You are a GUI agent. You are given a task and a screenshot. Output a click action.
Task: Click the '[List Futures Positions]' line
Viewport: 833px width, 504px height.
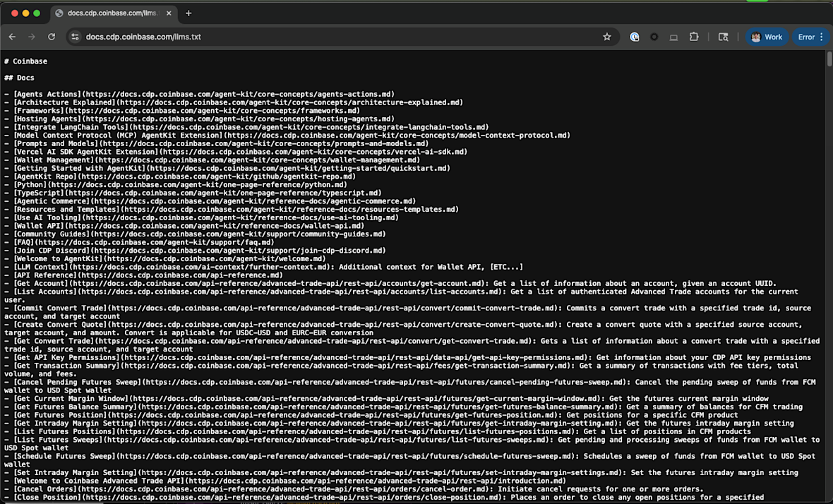pos(378,432)
